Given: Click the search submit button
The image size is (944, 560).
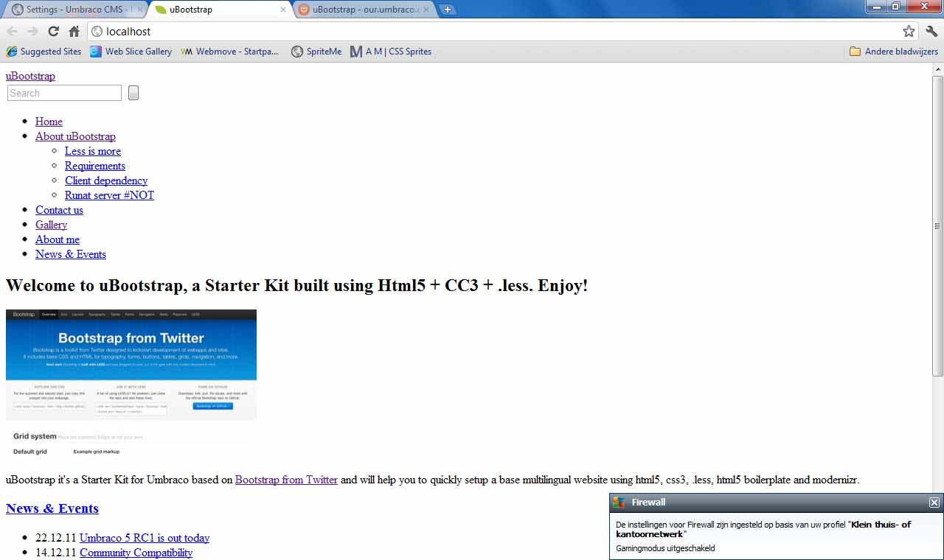Looking at the screenshot, I should point(133,93).
